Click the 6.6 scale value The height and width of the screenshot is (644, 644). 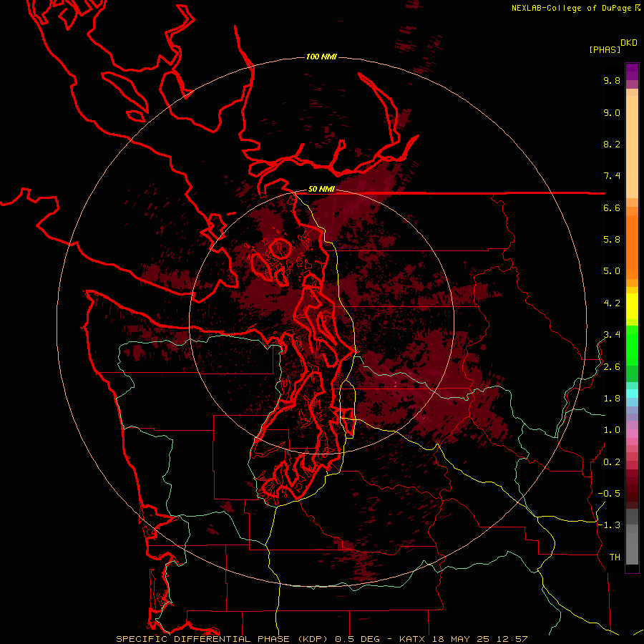tap(612, 208)
